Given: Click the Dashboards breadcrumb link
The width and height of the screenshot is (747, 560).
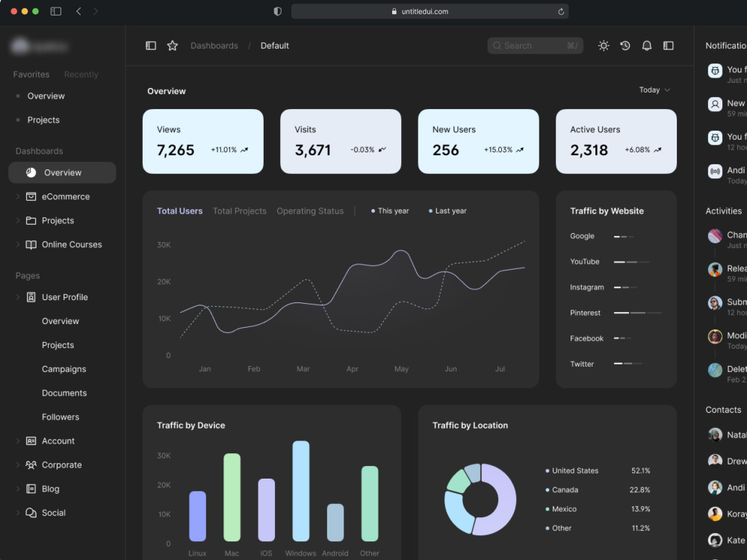Looking at the screenshot, I should point(214,46).
